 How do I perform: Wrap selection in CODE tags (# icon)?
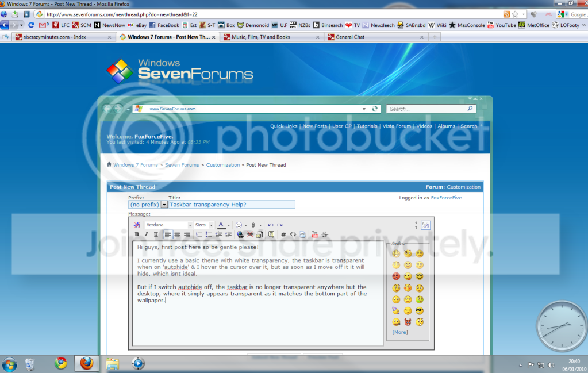tap(283, 234)
